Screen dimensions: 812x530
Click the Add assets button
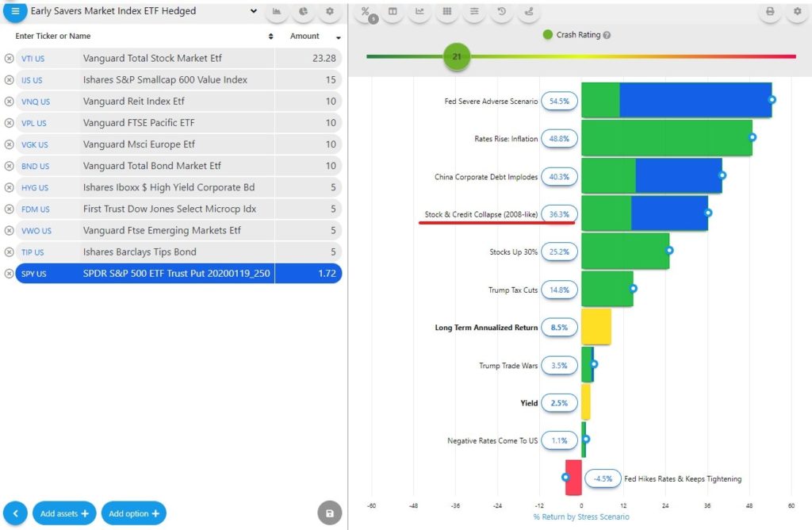64,513
